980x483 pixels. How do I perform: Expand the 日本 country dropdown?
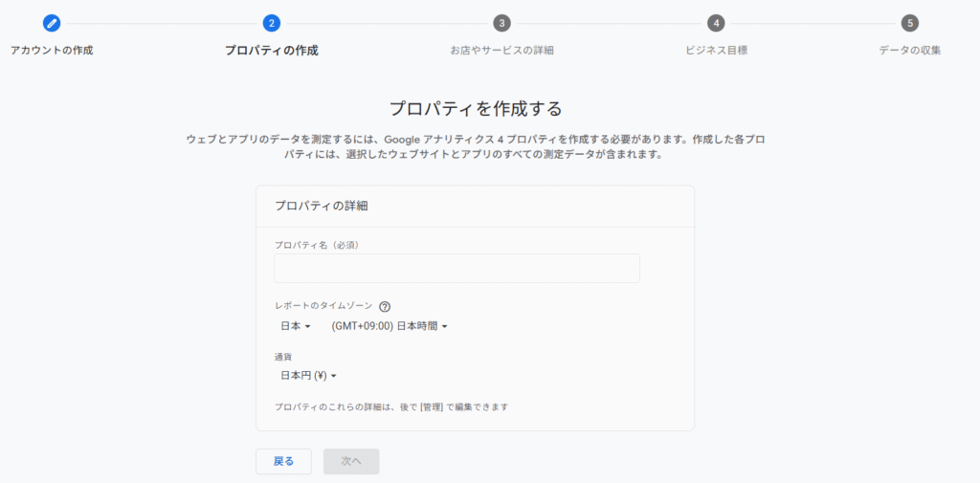296,326
